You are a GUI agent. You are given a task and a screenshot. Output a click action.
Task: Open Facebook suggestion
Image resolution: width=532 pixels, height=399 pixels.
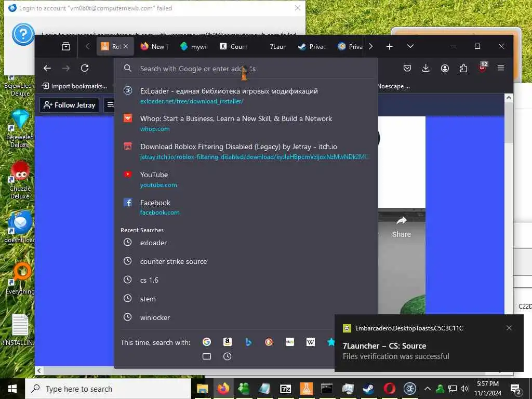click(x=246, y=207)
